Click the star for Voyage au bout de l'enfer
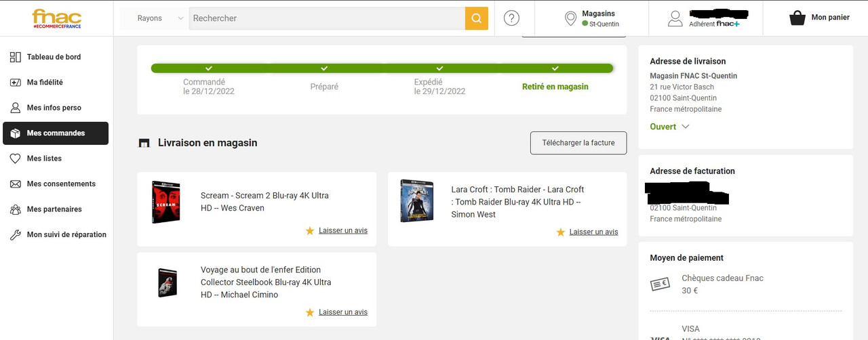Screen dimensions: 868x340 click(x=310, y=312)
